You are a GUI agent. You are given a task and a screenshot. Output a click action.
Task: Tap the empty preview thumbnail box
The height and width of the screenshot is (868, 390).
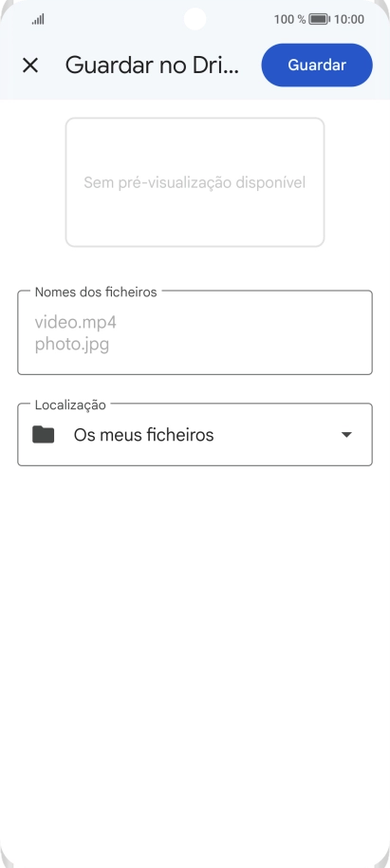(195, 182)
